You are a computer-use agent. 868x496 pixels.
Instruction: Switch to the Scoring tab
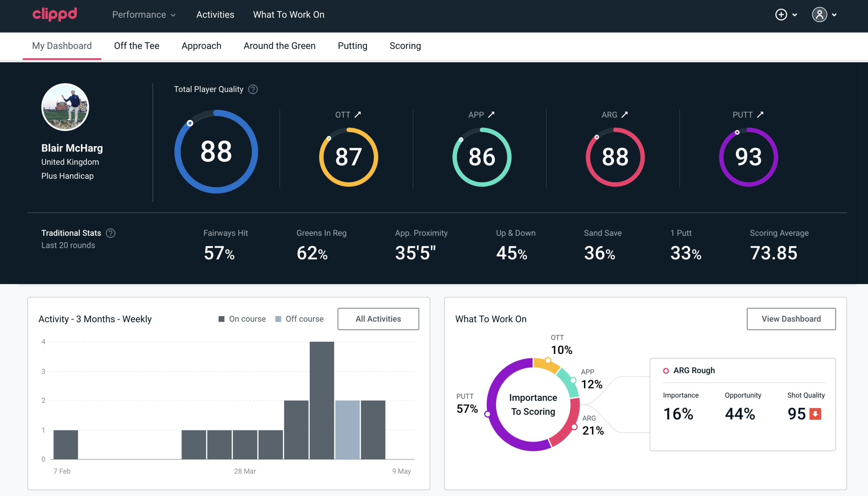tap(405, 46)
